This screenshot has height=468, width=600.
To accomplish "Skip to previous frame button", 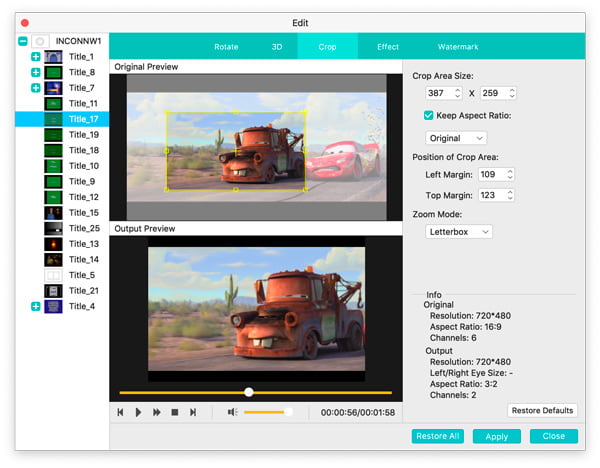I will pos(120,412).
